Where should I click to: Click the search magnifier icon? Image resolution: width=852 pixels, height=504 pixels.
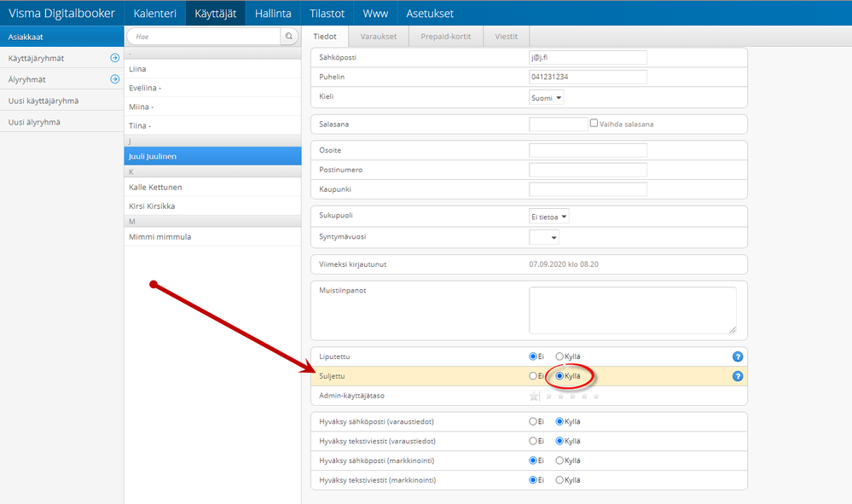click(289, 37)
